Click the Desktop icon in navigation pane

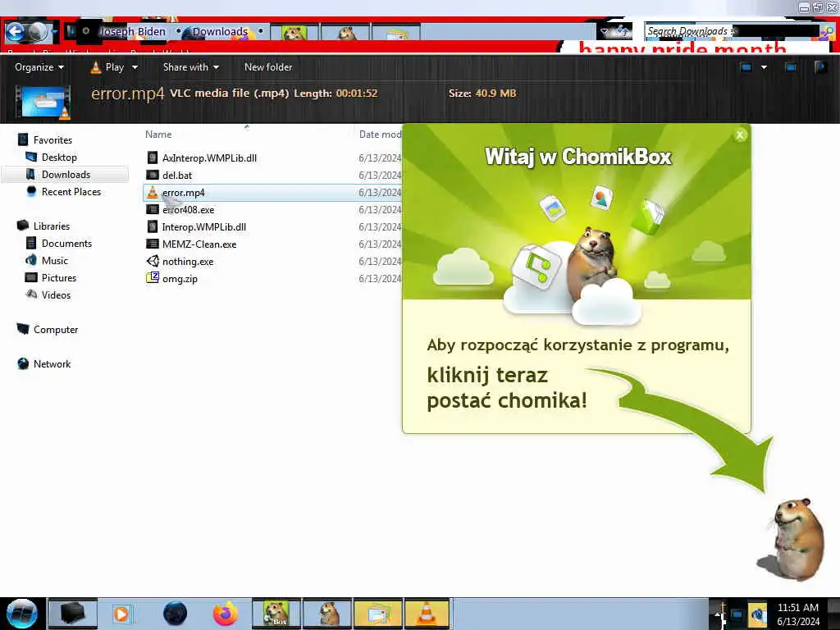pos(31,157)
